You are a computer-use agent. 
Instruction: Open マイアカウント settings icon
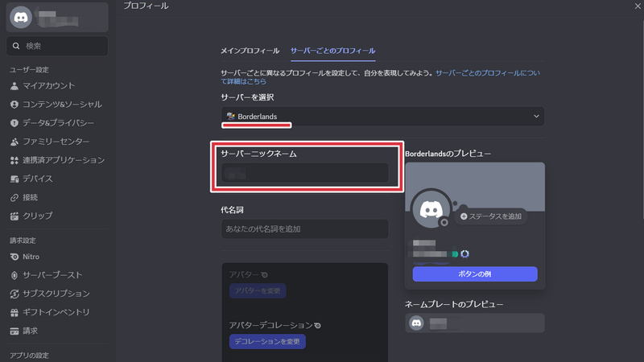click(14, 86)
